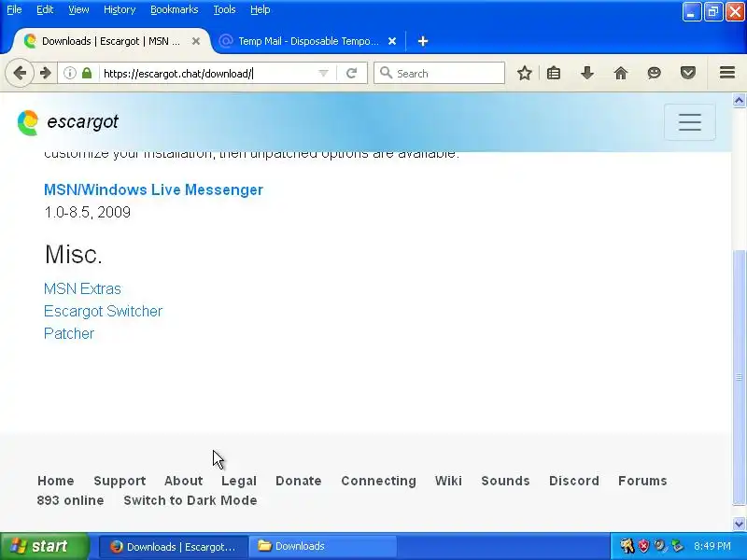747x560 pixels.
Task: Click the "Misc." heading
Action: pyautogui.click(x=74, y=254)
